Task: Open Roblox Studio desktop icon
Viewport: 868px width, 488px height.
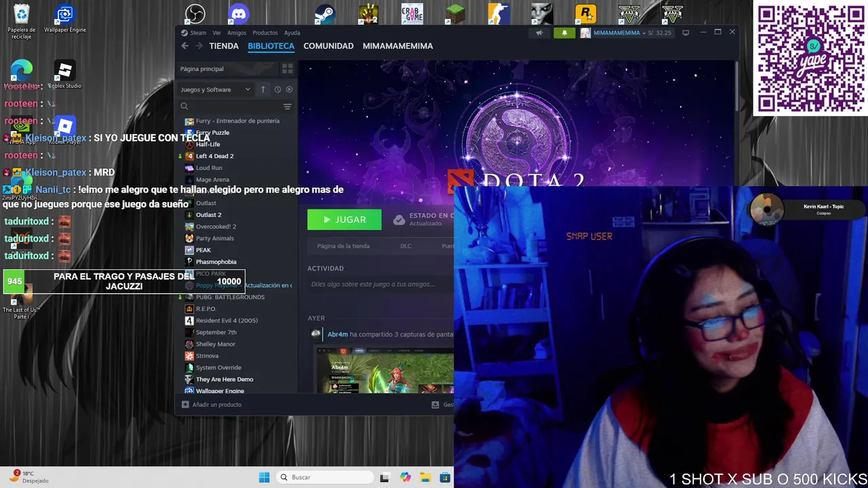Action: tap(65, 75)
